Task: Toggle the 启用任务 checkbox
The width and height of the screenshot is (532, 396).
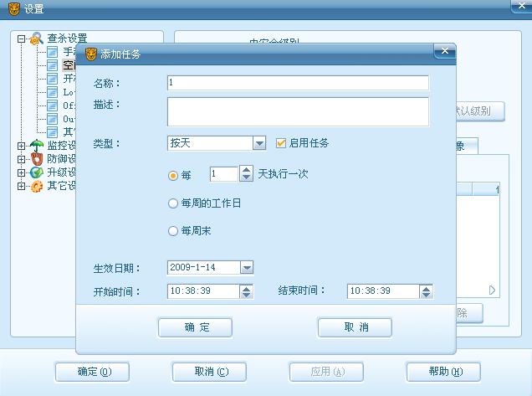Action: (x=281, y=143)
